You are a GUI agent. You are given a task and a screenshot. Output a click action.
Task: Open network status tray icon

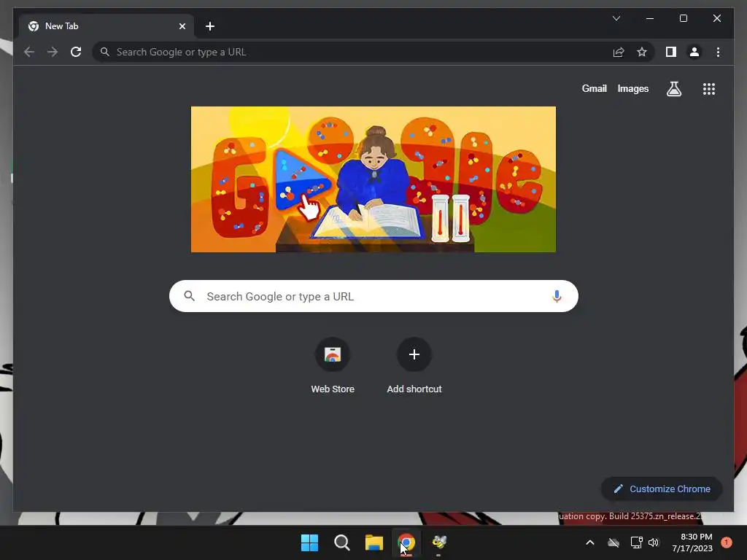tap(636, 542)
